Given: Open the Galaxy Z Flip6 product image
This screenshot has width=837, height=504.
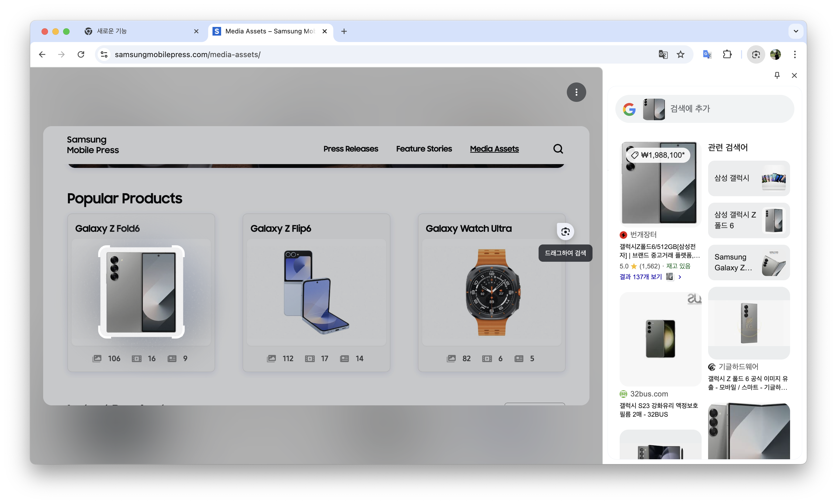Looking at the screenshot, I should [x=316, y=292].
